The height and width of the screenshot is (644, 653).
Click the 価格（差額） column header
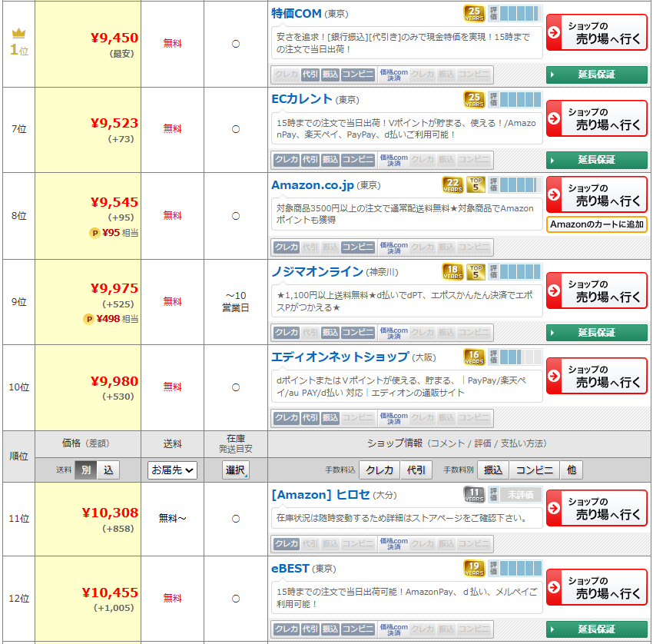86,443
